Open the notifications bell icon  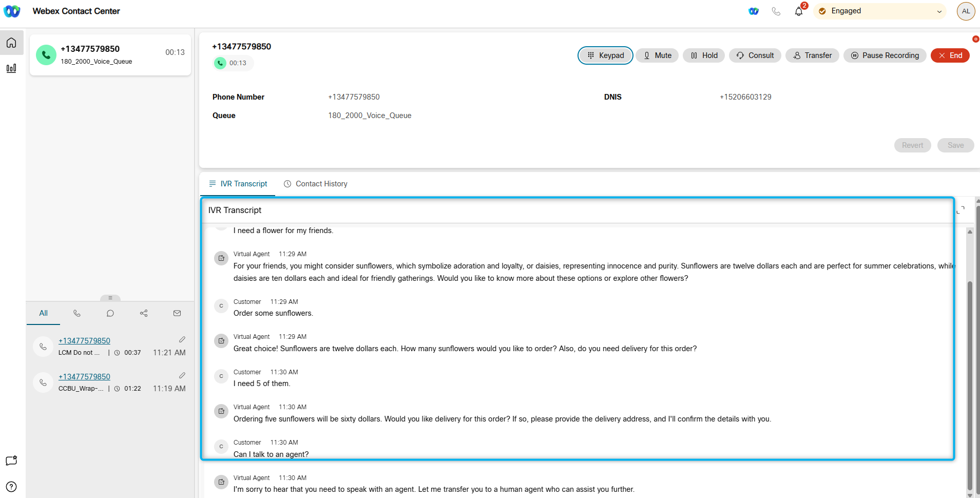[798, 11]
